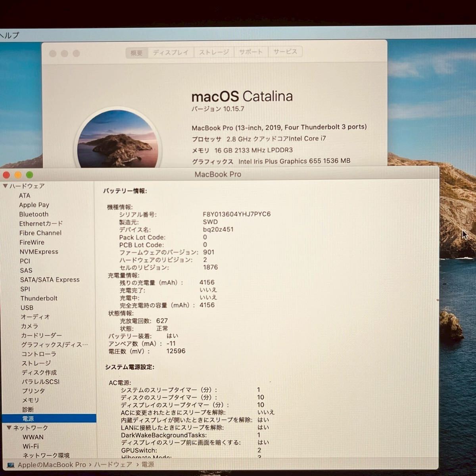The image size is (476, 476).
Task: Switch to the 概要 tab
Action: [x=137, y=52]
